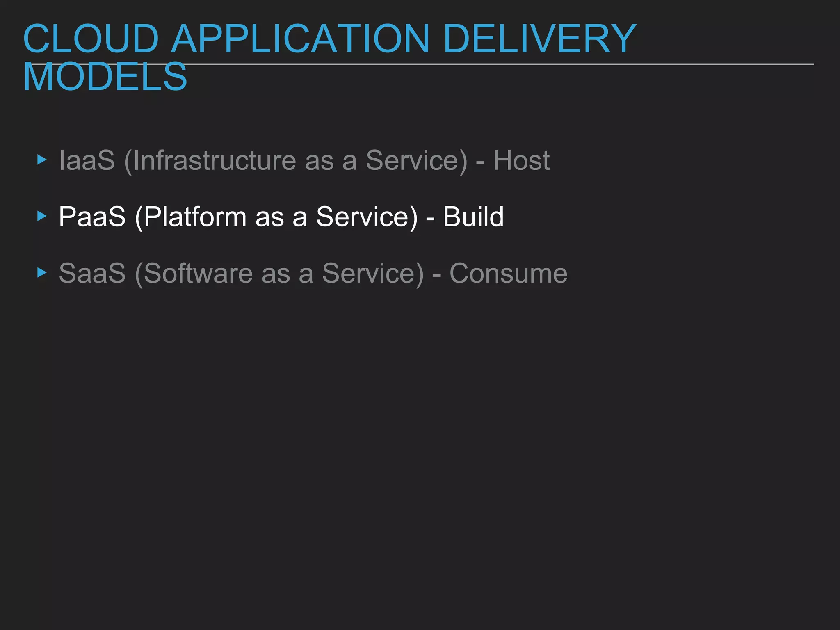Click the bullet arrow beside IaaS
This screenshot has height=630, width=840.
(42, 160)
